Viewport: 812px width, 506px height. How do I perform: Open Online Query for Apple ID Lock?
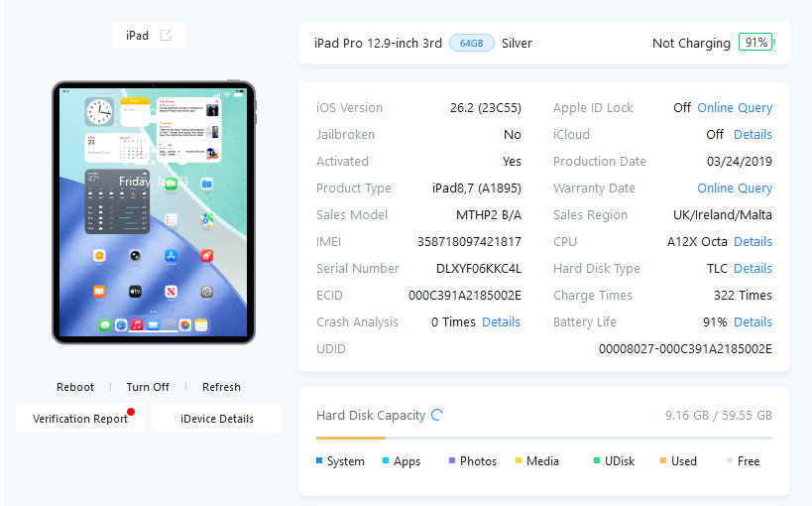(x=735, y=107)
